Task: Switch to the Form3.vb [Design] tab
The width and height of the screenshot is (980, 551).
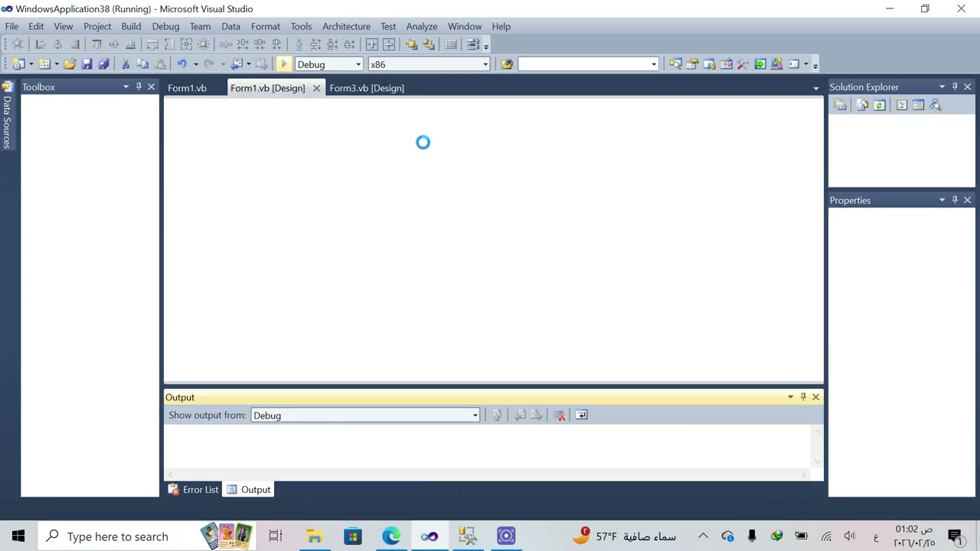Action: pos(367,88)
